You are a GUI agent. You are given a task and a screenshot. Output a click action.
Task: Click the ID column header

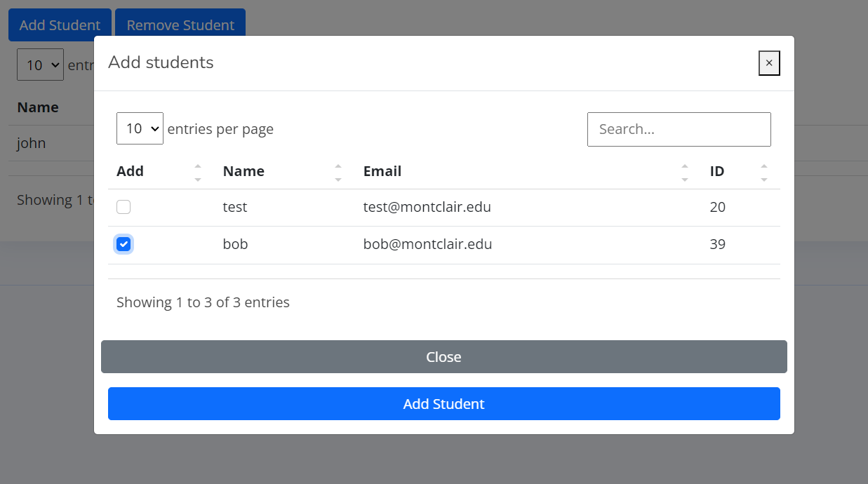[716, 171]
